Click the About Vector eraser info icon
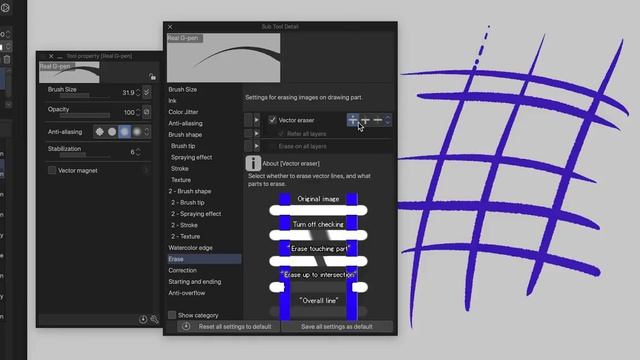This screenshot has width=640, height=360. (253, 163)
